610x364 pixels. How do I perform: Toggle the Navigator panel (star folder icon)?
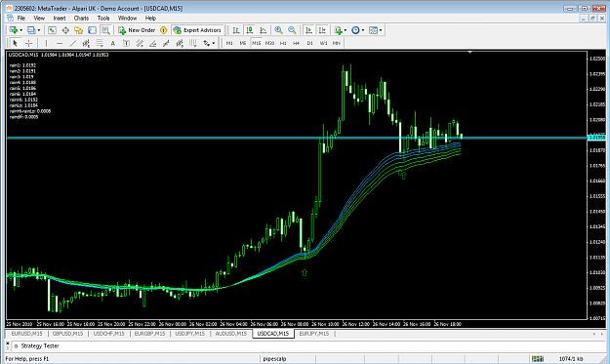79,30
